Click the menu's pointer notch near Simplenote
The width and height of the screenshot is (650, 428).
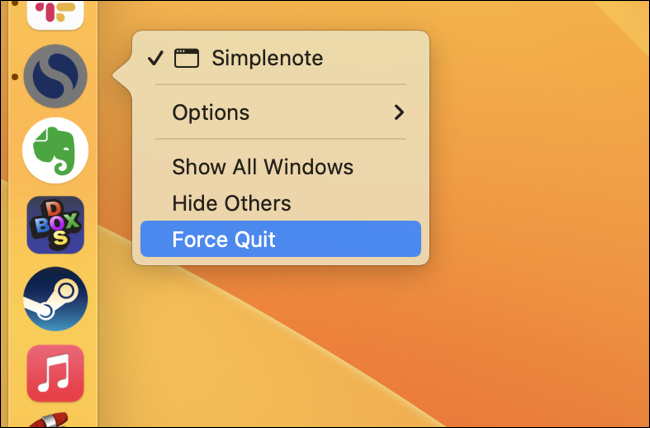pyautogui.click(x=122, y=76)
